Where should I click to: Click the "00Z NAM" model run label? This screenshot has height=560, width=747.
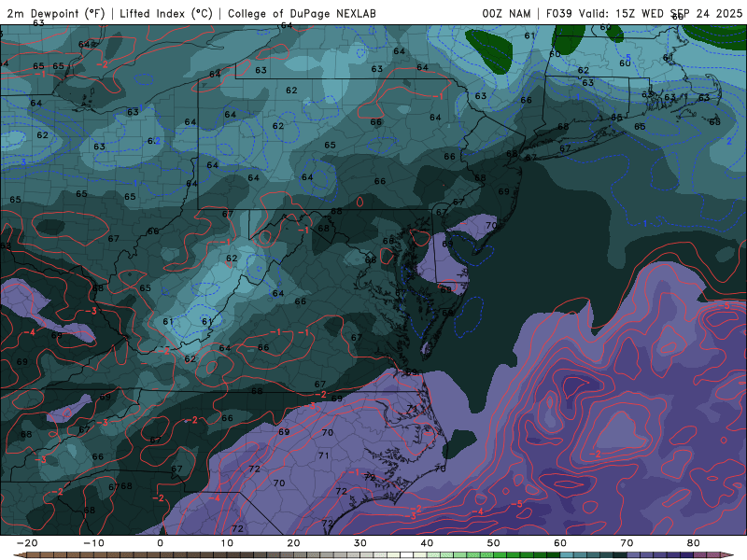point(506,13)
